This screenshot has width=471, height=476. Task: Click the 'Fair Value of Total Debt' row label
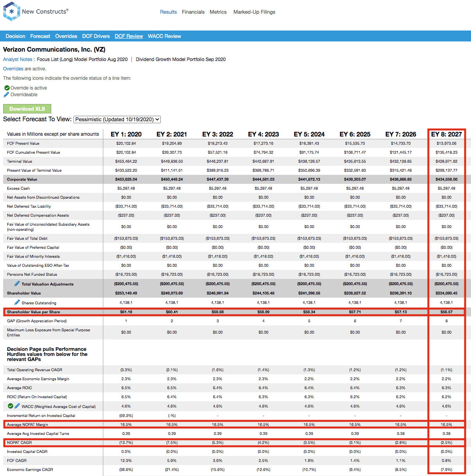click(x=28, y=239)
